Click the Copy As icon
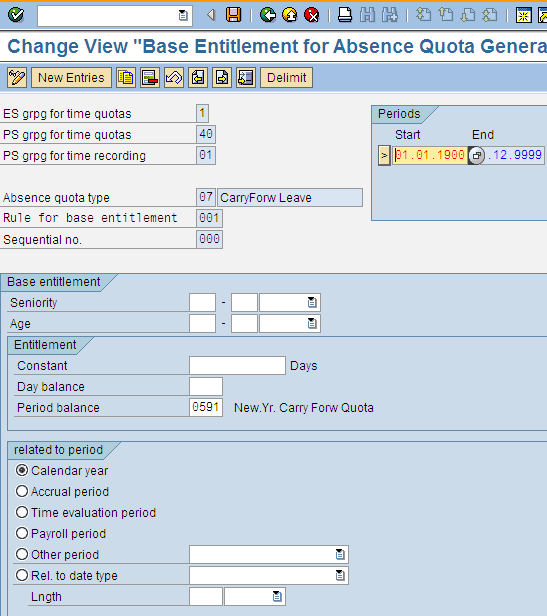This screenshot has height=616, width=547. tap(126, 77)
